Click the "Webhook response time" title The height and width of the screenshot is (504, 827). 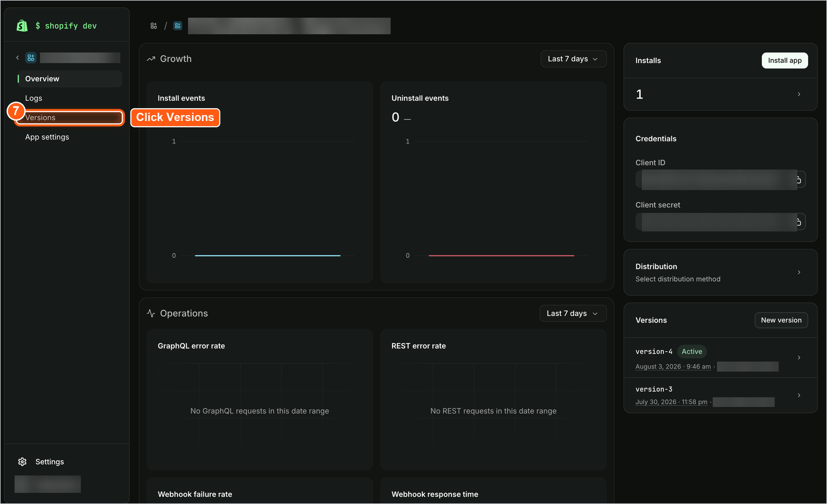click(435, 494)
